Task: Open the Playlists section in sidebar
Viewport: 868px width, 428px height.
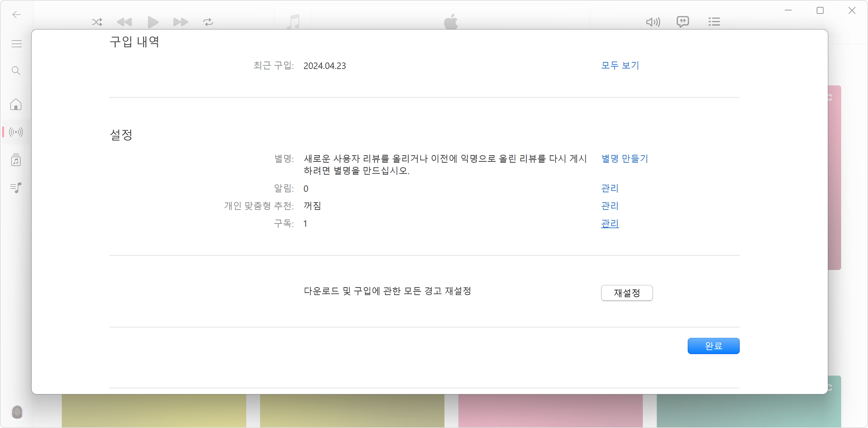Action: click(15, 188)
